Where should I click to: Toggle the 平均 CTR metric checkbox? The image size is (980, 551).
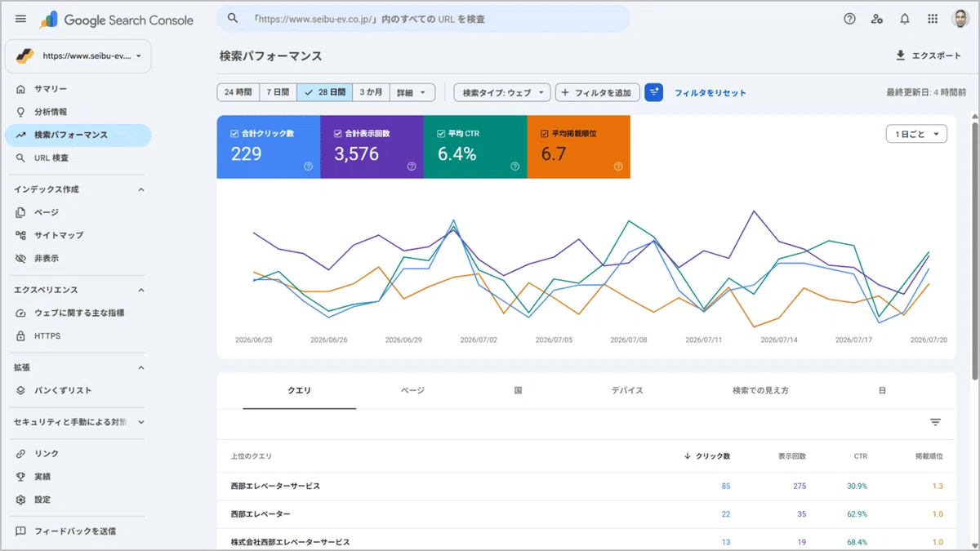click(441, 133)
